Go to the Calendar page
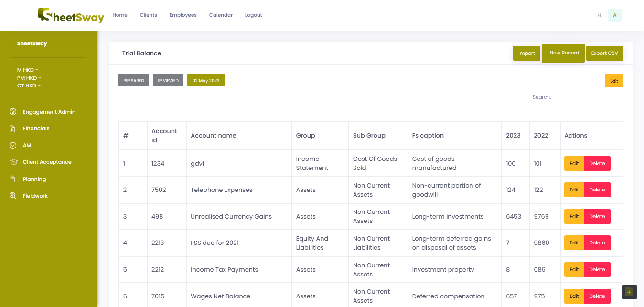The height and width of the screenshot is (307, 644). (x=221, y=15)
